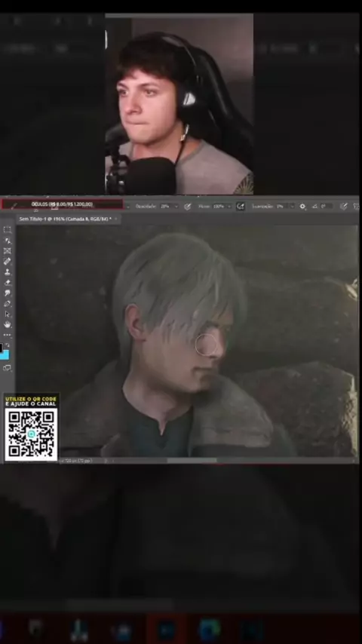362x644 pixels.
Task: Select the Eraser tool
Action: (7, 283)
